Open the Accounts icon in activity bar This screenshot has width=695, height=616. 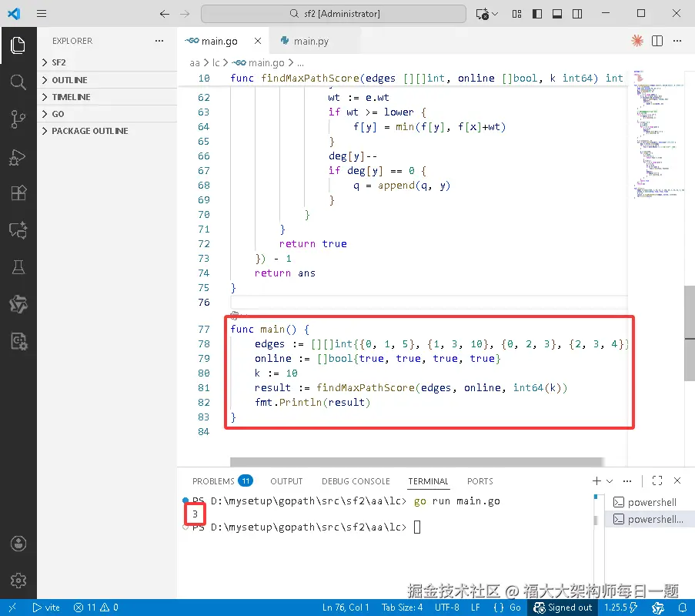[x=18, y=544]
